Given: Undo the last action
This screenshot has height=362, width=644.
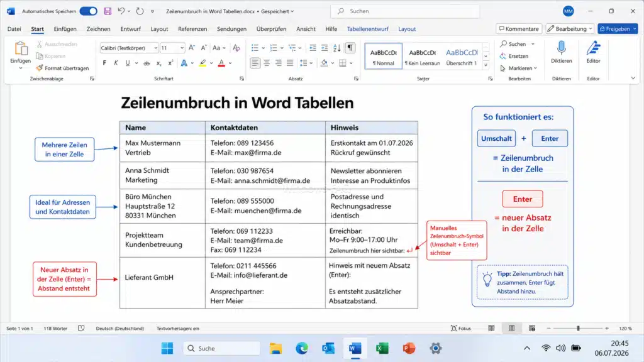Looking at the screenshot, I should click(x=121, y=11).
